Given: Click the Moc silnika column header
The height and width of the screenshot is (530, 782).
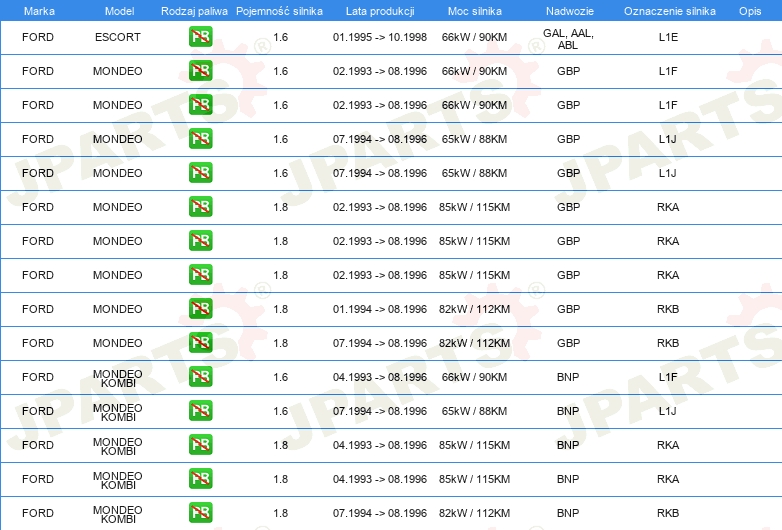Looking at the screenshot, I should [475, 11].
